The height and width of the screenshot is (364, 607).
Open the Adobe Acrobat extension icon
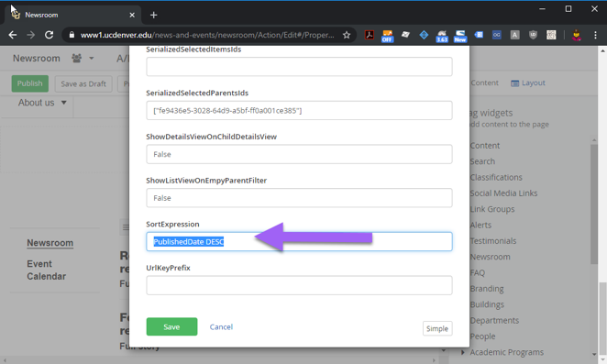click(370, 35)
